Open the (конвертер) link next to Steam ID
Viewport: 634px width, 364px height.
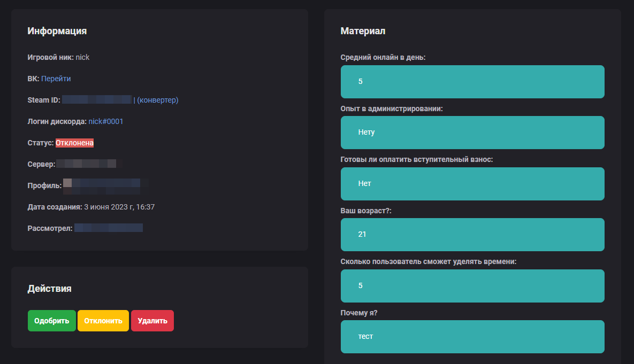pos(158,100)
